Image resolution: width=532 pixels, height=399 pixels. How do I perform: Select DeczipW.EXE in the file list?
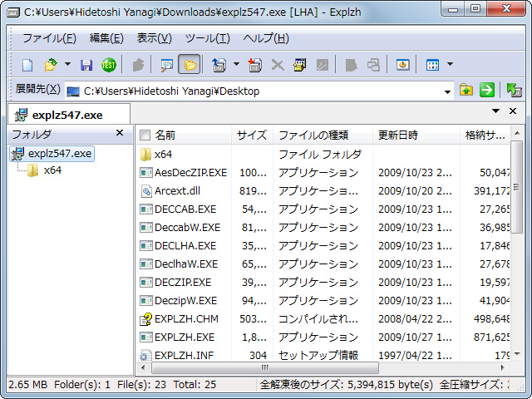179,301
